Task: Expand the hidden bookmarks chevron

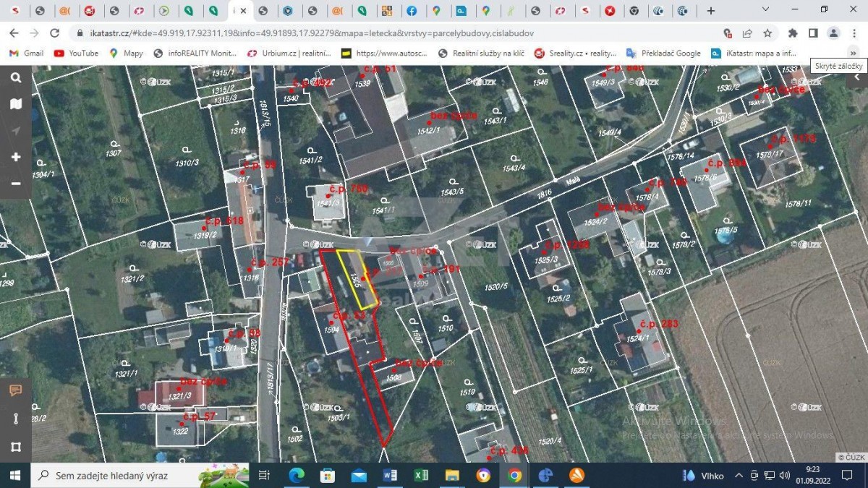Action: tap(853, 53)
